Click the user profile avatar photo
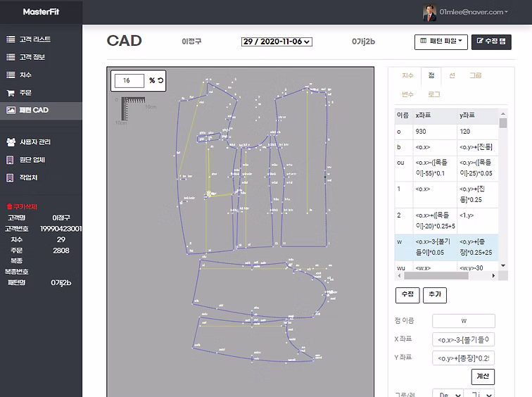 click(x=429, y=12)
